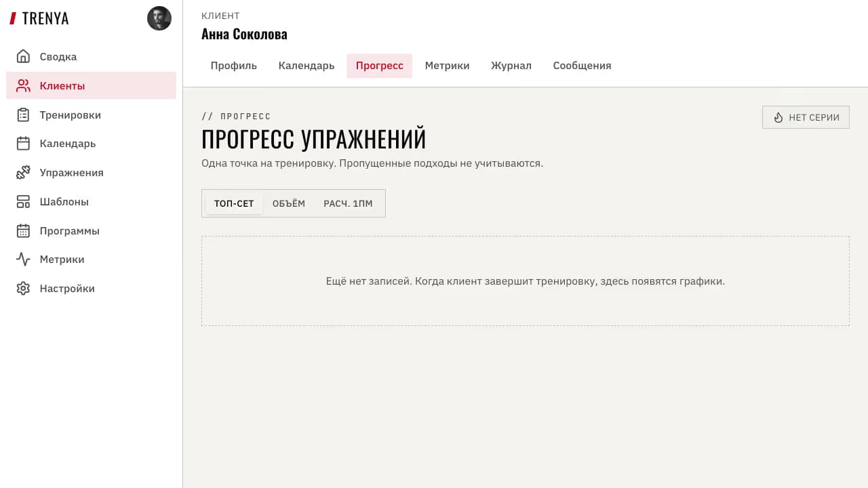Image resolution: width=868 pixels, height=488 pixels.
Task: Click the red TRENYA logo mark
Action: [13, 18]
